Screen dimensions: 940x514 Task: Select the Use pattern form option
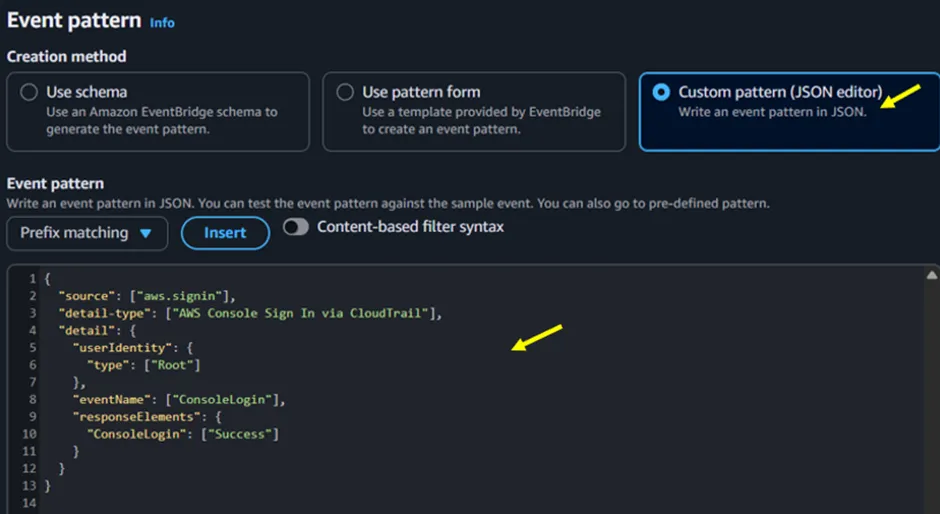tap(345, 92)
